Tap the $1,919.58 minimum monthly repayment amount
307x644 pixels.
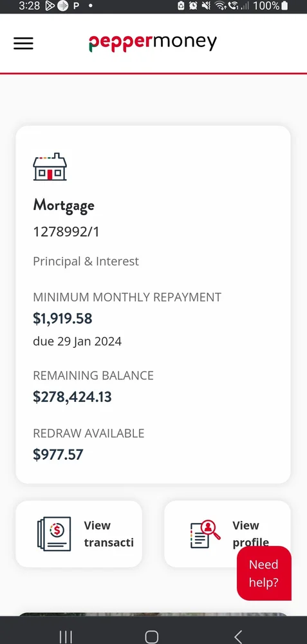click(62, 318)
